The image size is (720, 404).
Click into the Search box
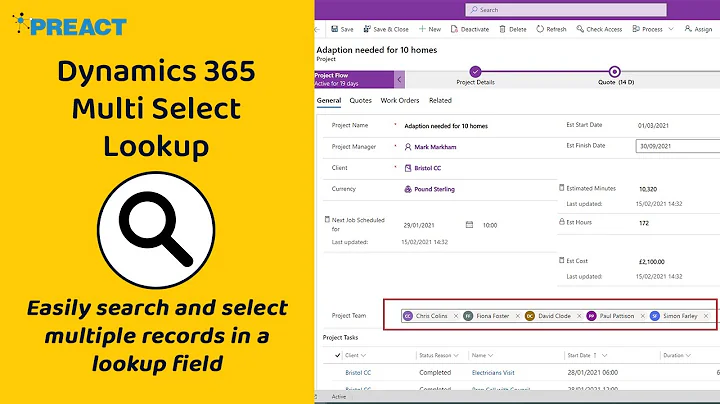coord(566,10)
